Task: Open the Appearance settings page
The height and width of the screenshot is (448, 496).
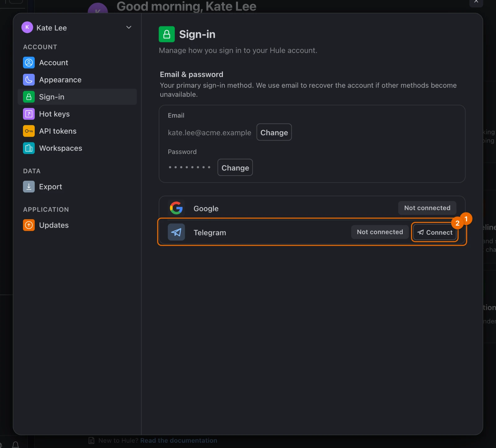Action: [x=77, y=80]
